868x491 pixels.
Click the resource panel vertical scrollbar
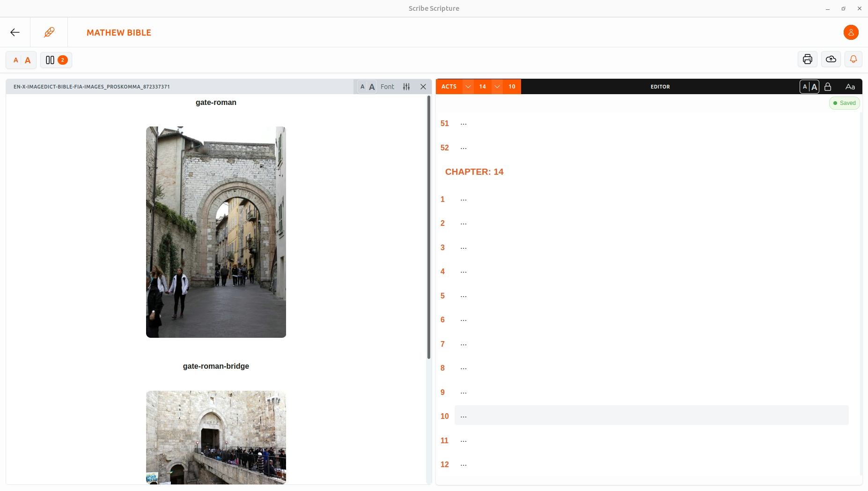(x=428, y=227)
